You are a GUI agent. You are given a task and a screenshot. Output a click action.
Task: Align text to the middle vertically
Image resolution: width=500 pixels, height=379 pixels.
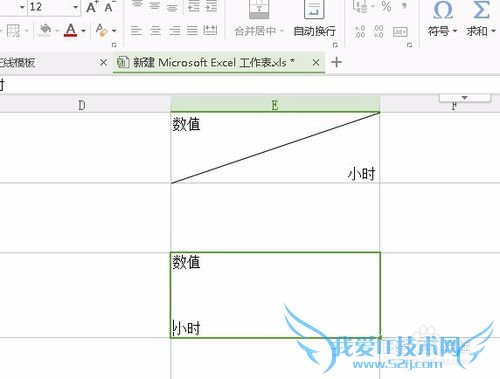(154, 5)
